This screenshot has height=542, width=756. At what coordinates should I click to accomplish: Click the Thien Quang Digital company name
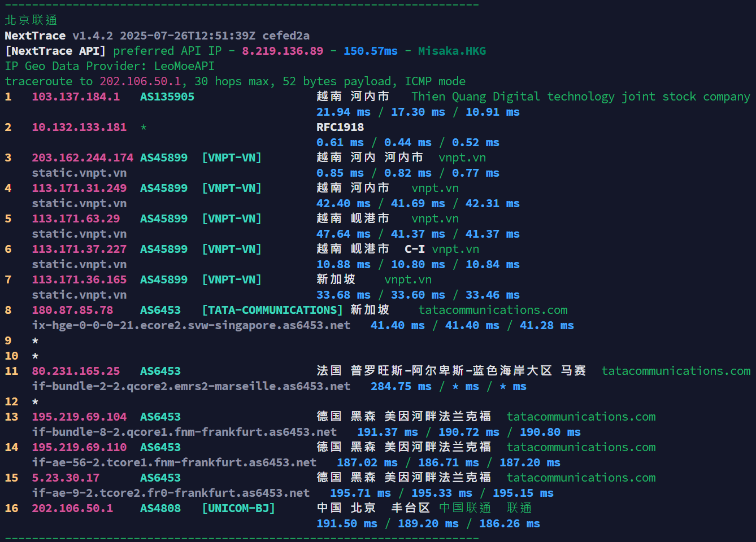pos(580,97)
